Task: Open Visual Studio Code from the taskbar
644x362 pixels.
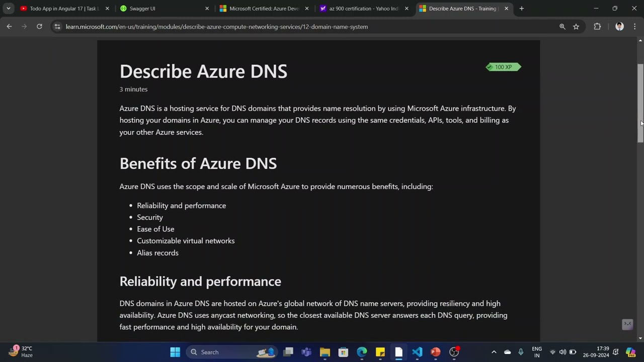Action: point(417,352)
